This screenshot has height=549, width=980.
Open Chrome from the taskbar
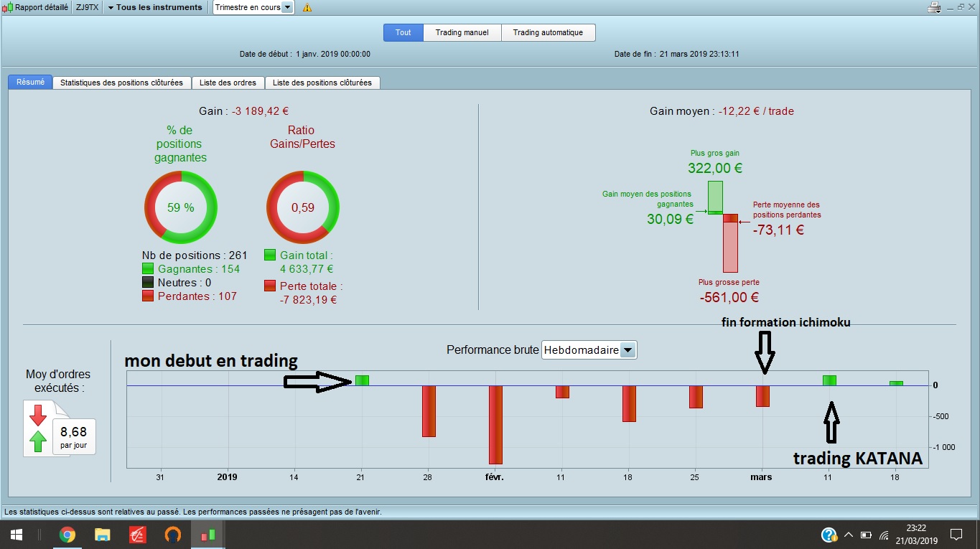(x=67, y=535)
